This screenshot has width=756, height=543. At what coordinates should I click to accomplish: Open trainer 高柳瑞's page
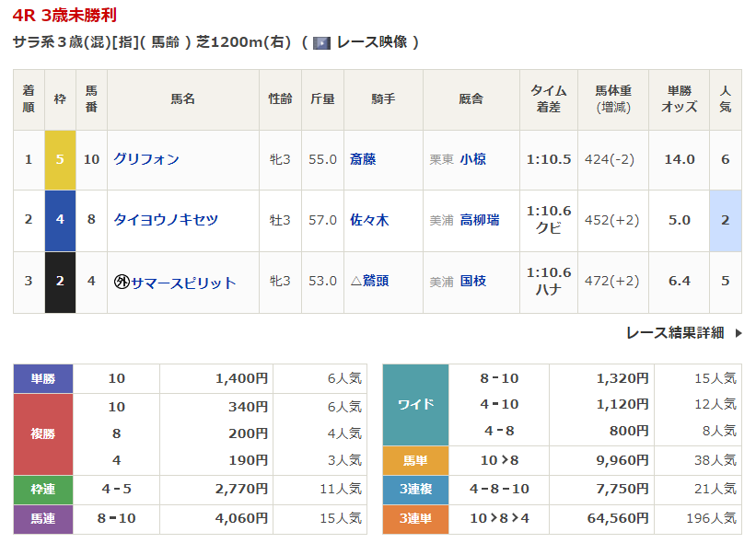point(480,220)
